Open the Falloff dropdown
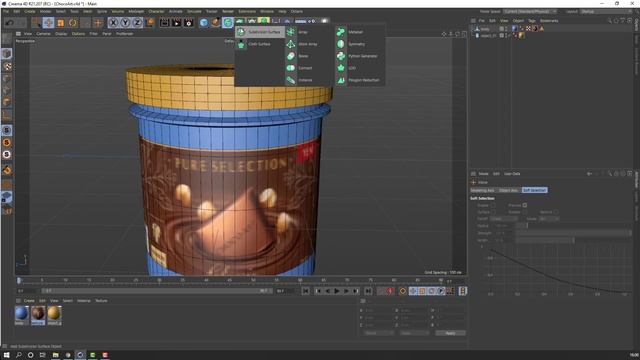 point(503,219)
